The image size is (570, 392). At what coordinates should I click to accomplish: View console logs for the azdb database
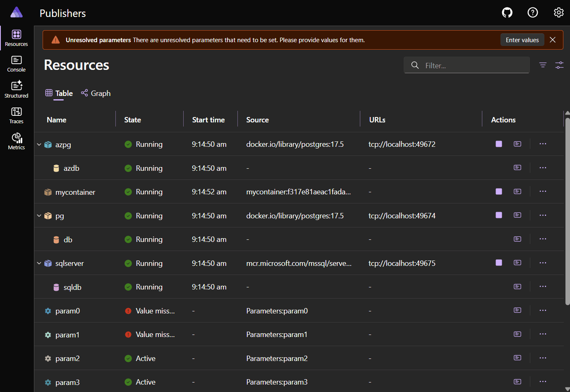click(x=517, y=167)
